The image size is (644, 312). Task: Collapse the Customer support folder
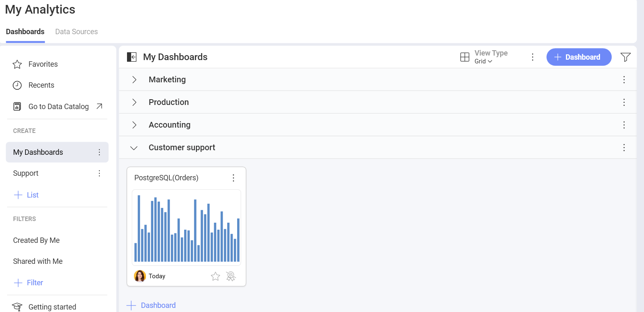[x=134, y=148]
